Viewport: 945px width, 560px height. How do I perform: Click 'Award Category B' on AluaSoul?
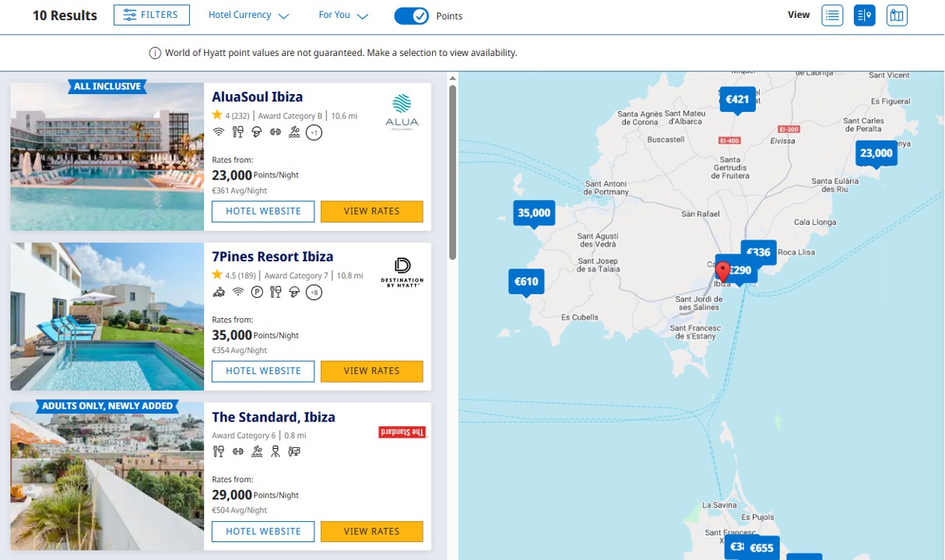click(x=290, y=116)
